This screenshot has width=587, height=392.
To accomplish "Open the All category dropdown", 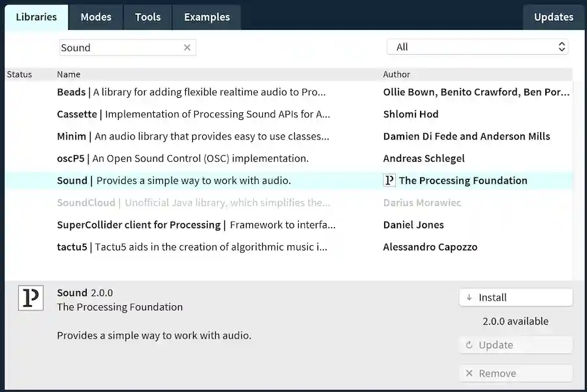I will click(x=477, y=47).
